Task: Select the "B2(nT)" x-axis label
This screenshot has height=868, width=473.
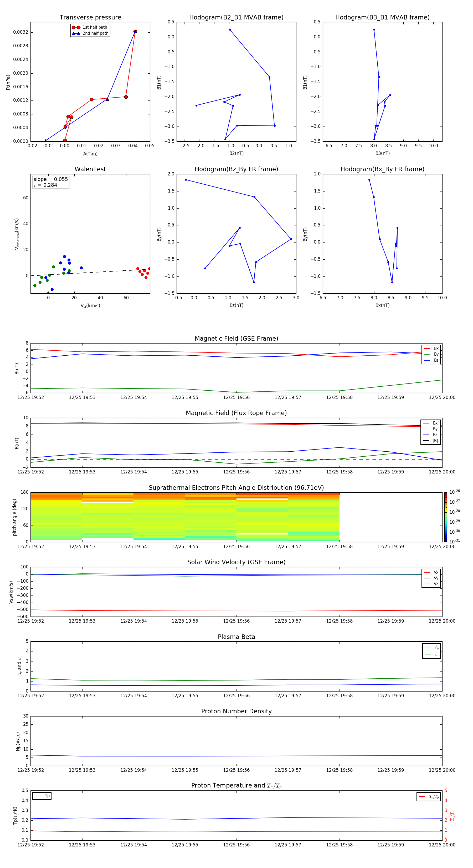Action: (x=236, y=153)
